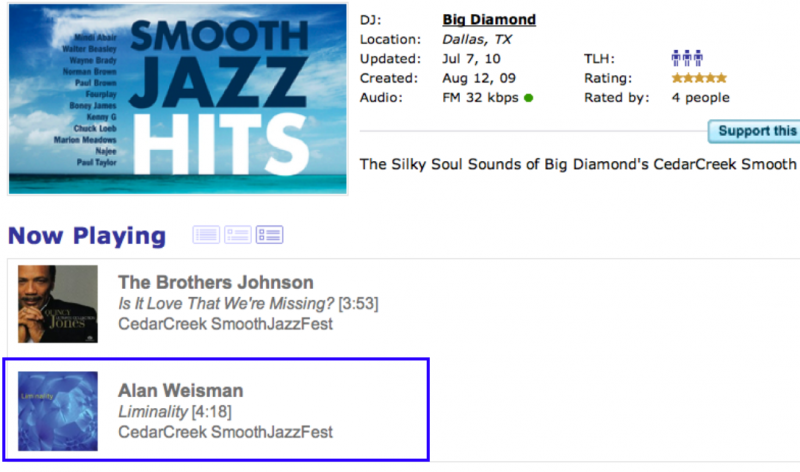
Task: Click the five-star rating icons
Action: 699,78
